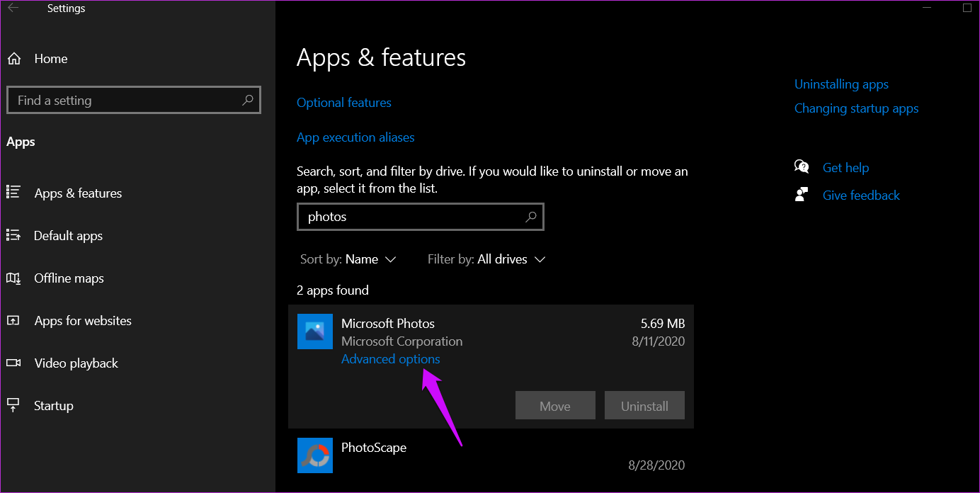
Task: Click the Apps & features list icon
Action: point(13,192)
